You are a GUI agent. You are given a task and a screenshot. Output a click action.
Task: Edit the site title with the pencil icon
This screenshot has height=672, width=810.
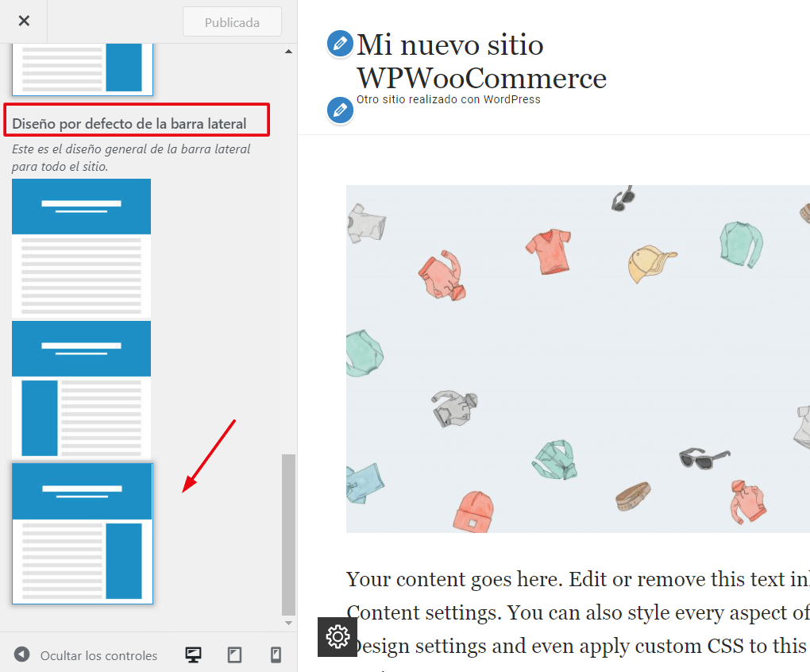point(340,44)
